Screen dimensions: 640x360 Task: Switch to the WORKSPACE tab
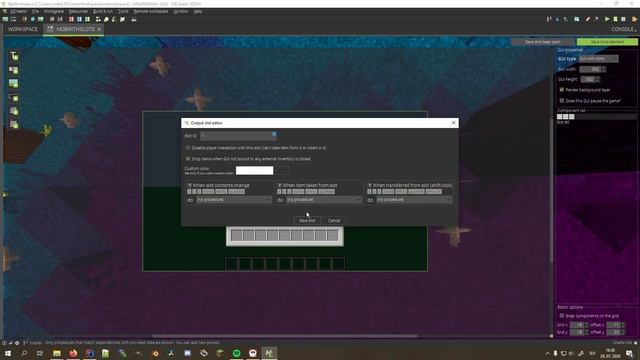point(23,29)
